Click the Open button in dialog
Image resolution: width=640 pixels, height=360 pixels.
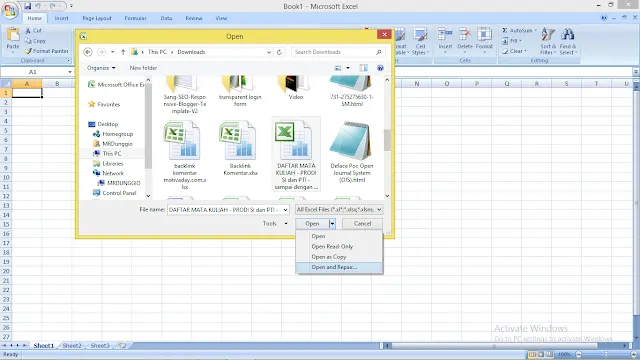[312, 224]
